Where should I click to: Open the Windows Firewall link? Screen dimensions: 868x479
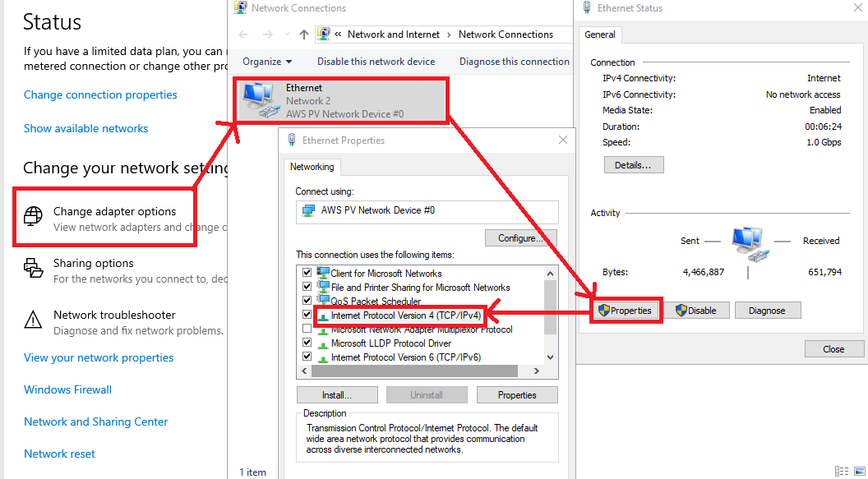[67, 390]
